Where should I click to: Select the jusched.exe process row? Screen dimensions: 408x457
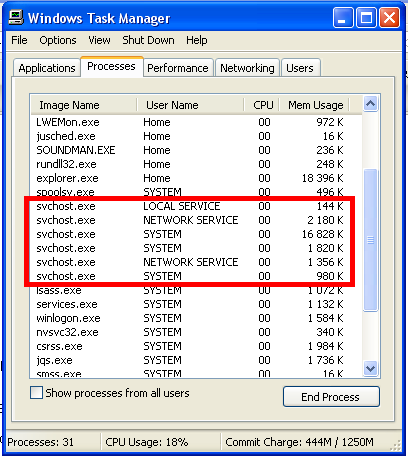click(x=196, y=136)
